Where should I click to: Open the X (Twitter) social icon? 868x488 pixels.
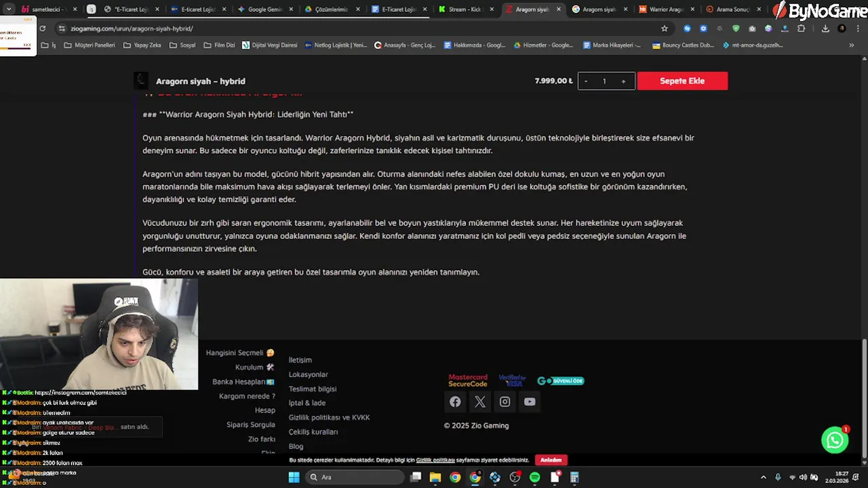click(x=480, y=402)
